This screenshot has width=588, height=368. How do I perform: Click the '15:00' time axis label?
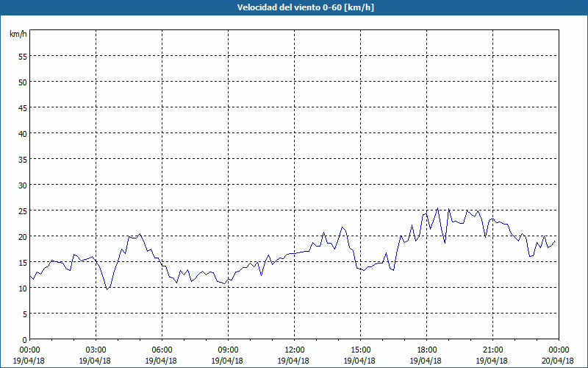tap(360, 350)
